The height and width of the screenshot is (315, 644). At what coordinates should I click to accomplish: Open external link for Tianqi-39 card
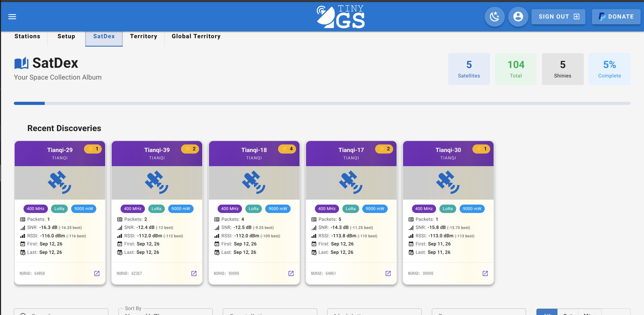194,273
